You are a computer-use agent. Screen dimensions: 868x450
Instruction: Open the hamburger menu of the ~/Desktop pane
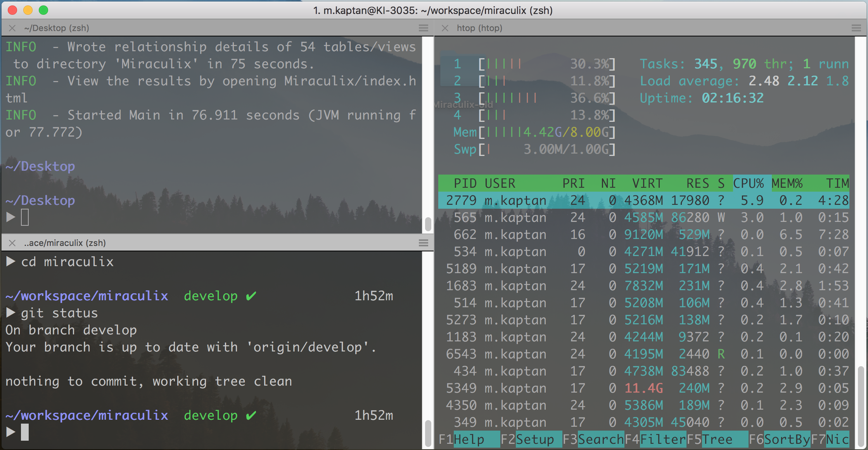[x=423, y=28]
